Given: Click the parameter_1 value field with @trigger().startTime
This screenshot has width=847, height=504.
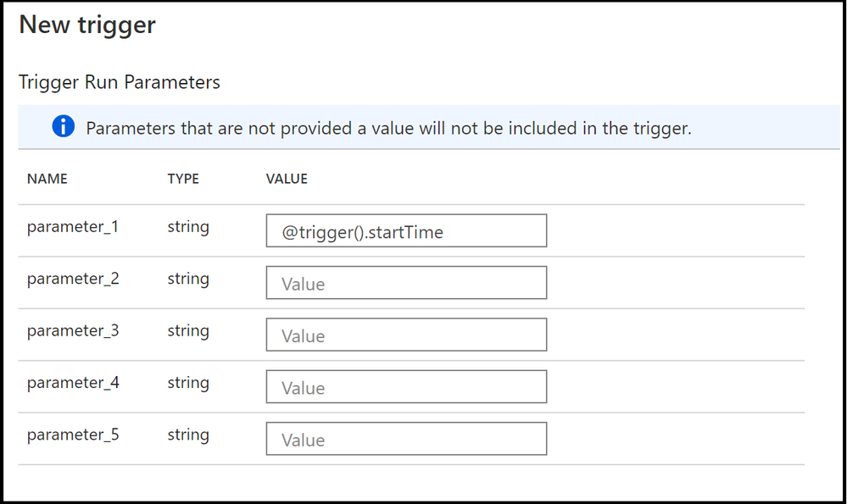Looking at the screenshot, I should point(406,231).
